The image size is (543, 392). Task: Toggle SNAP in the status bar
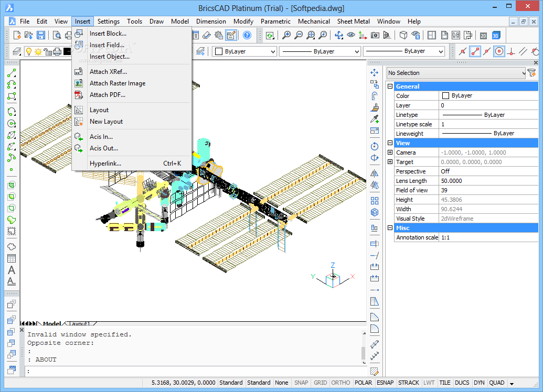[301, 383]
